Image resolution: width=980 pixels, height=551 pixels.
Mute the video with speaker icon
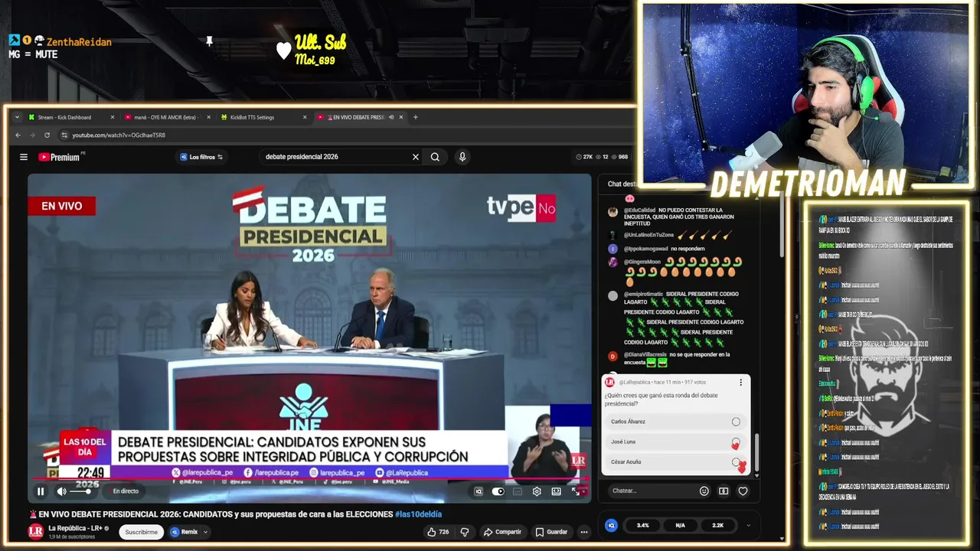click(x=61, y=491)
